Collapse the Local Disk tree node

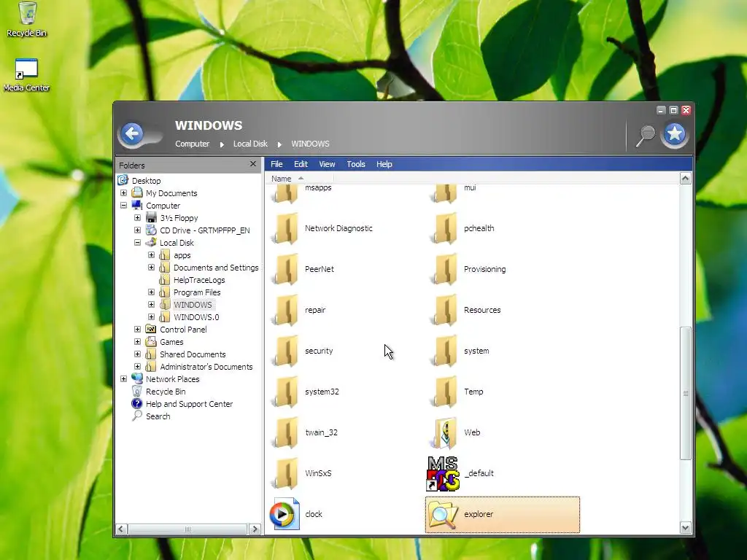tap(137, 242)
